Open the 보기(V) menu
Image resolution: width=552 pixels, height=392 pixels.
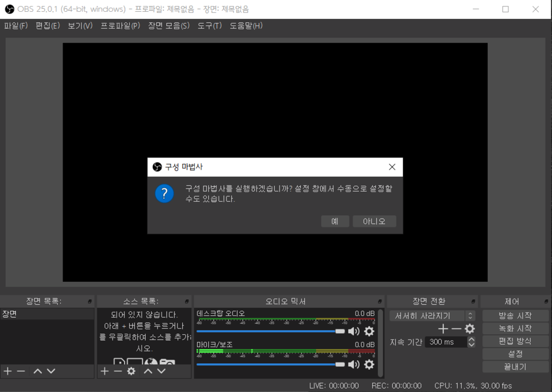click(x=80, y=26)
